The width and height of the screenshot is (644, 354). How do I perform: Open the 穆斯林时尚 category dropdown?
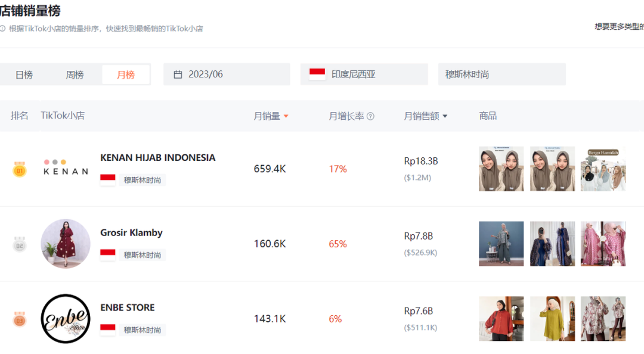tap(501, 74)
